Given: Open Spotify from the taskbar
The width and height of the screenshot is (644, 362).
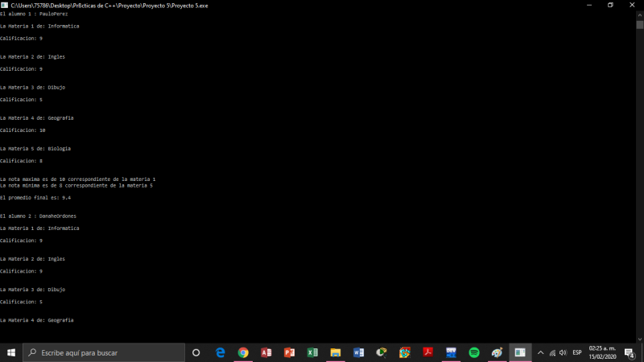Looking at the screenshot, I should [474, 352].
